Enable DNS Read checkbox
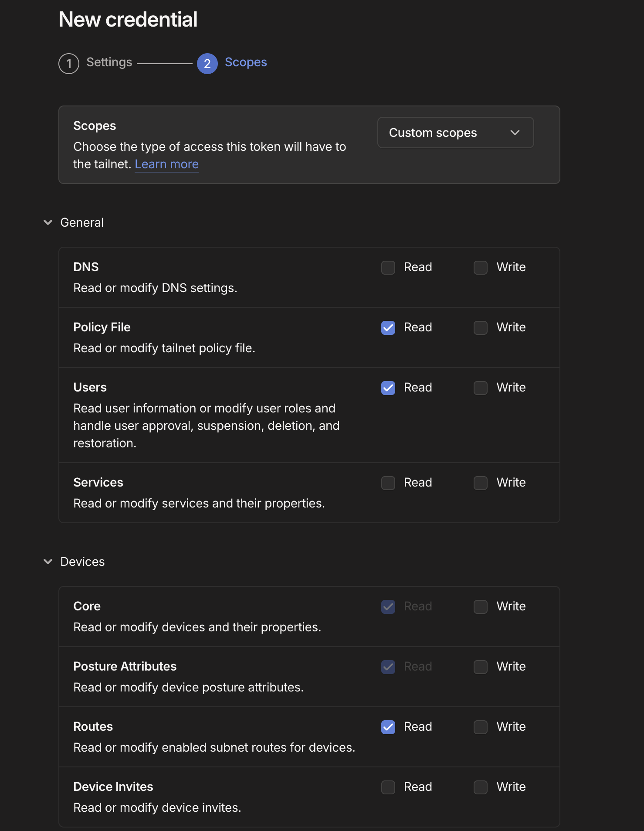 click(388, 268)
